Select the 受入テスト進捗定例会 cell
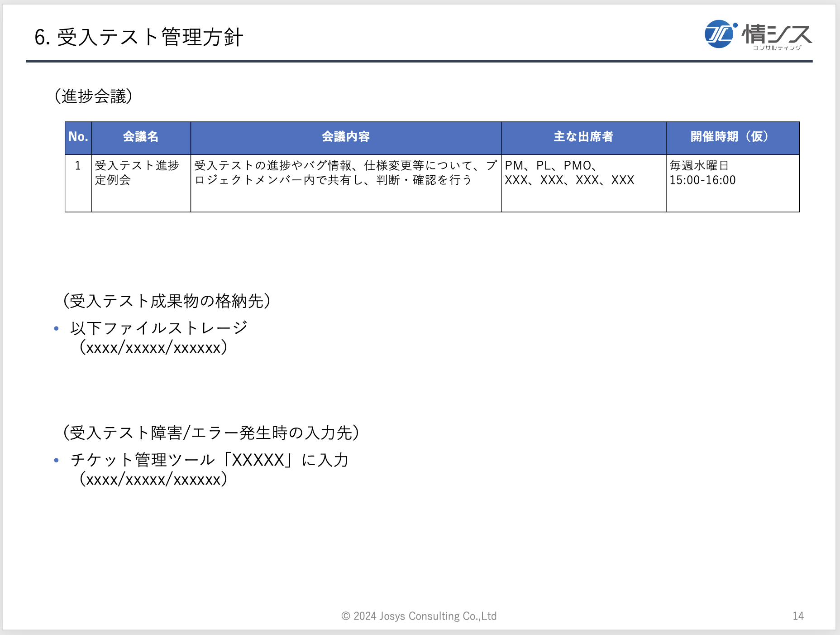The image size is (840, 635). click(141, 183)
